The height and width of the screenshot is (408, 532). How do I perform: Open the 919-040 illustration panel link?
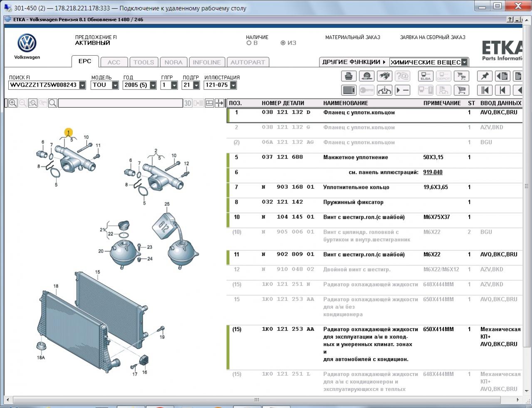[x=433, y=172]
